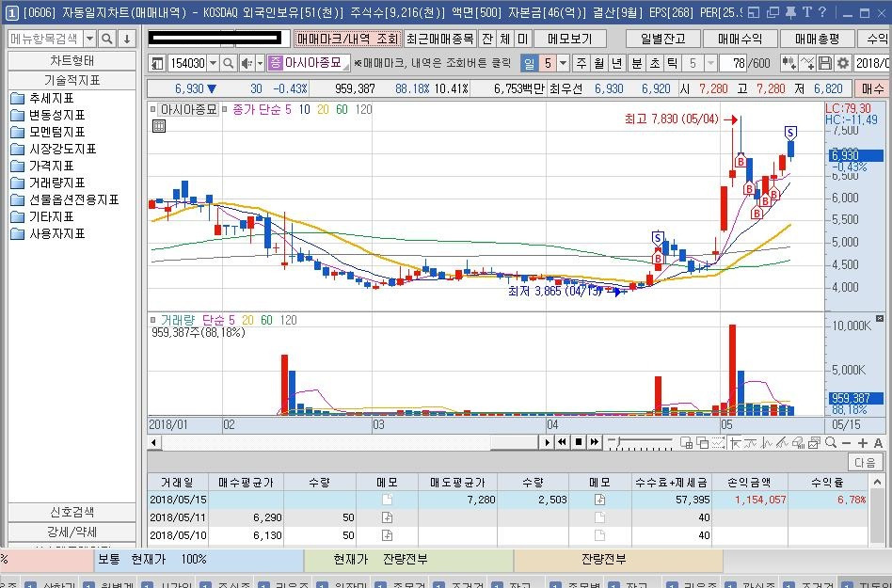Click the line chart compare icon

click(x=806, y=63)
